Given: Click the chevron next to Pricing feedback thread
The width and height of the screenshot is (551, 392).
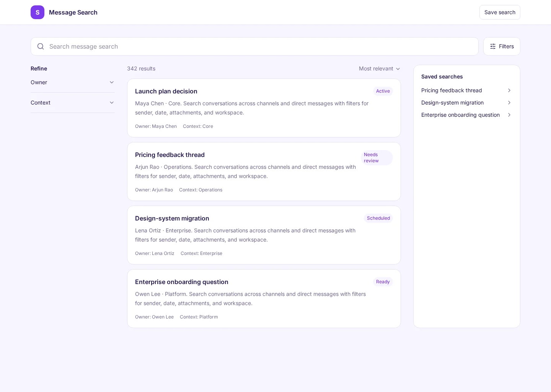Looking at the screenshot, I should pyautogui.click(x=509, y=90).
